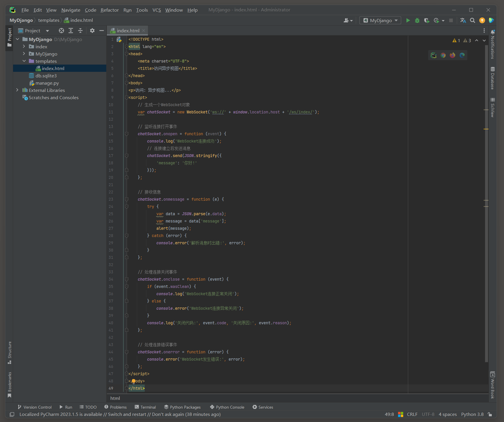The image size is (504, 422).
Task: Expand the index folder
Action: pyautogui.click(x=24, y=47)
